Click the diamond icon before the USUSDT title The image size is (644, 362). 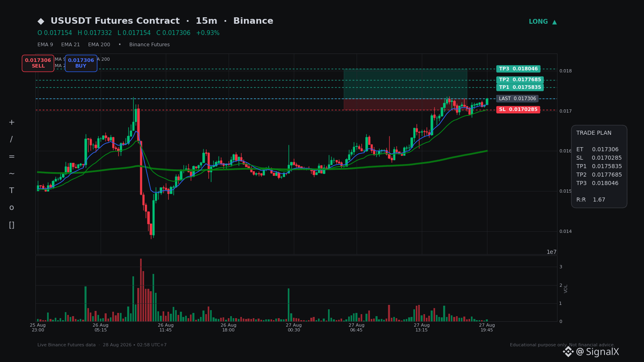41,21
